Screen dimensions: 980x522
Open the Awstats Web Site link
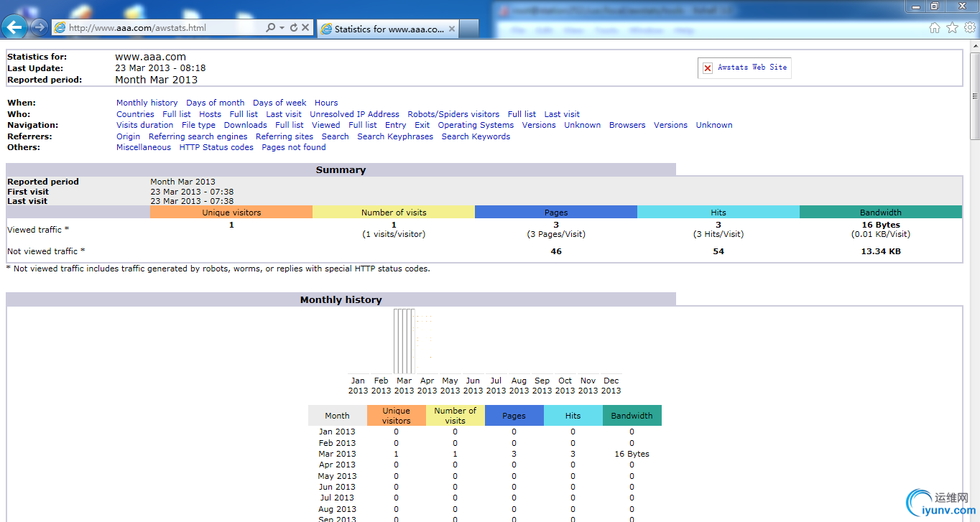[752, 67]
